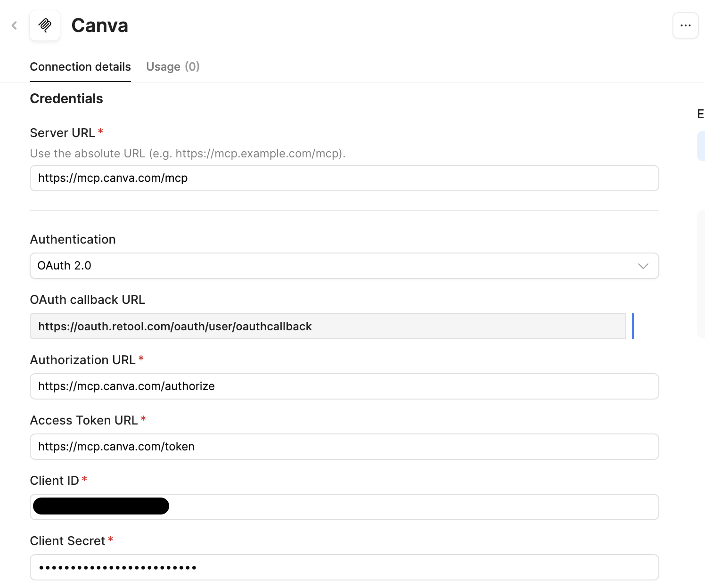Viewport: 705px width, 588px height.
Task: Click the Canva resource logo icon
Action: click(45, 25)
